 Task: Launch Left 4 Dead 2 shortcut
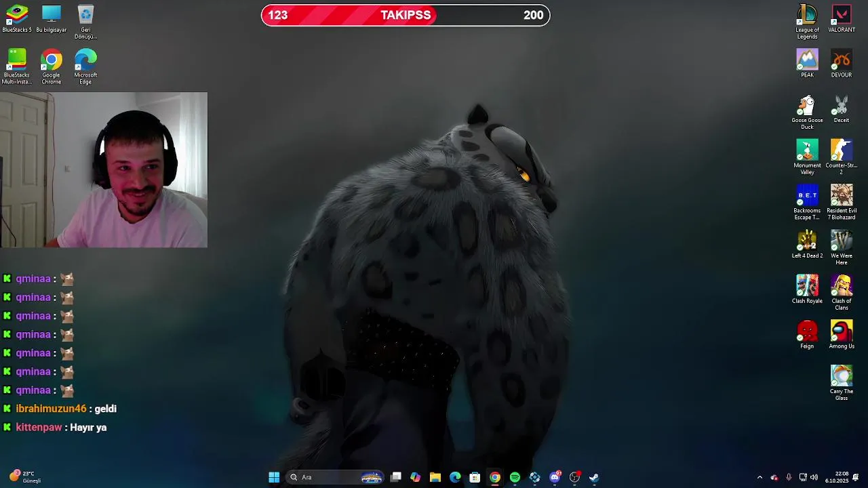coord(807,244)
